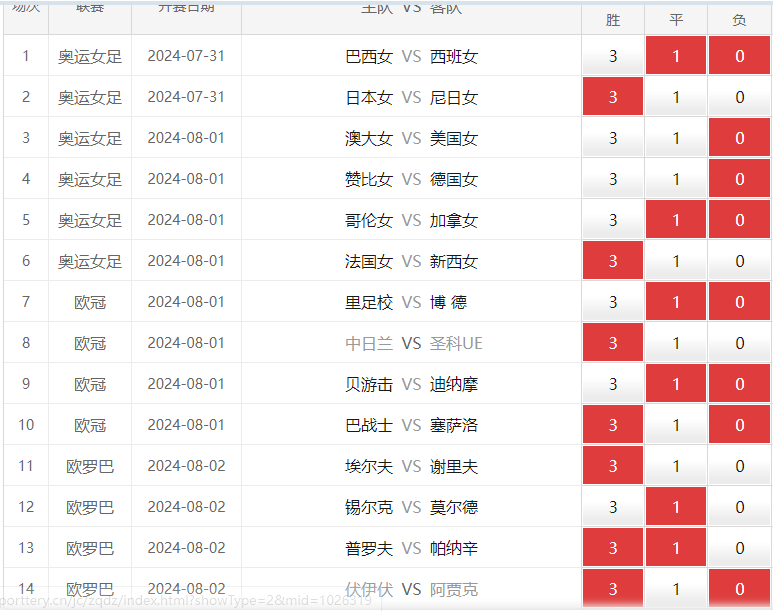Deselect loss option 0 for 巴西女 VS 西班女

[739, 56]
